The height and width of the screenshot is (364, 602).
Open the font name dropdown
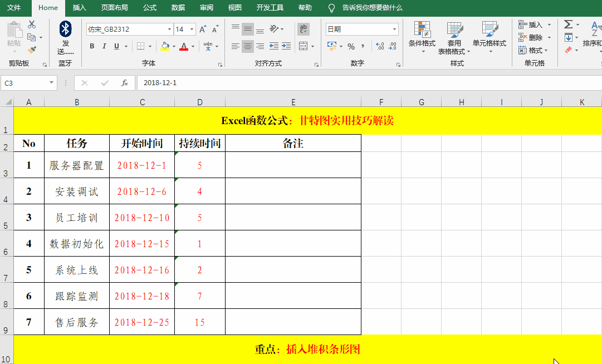pos(170,29)
